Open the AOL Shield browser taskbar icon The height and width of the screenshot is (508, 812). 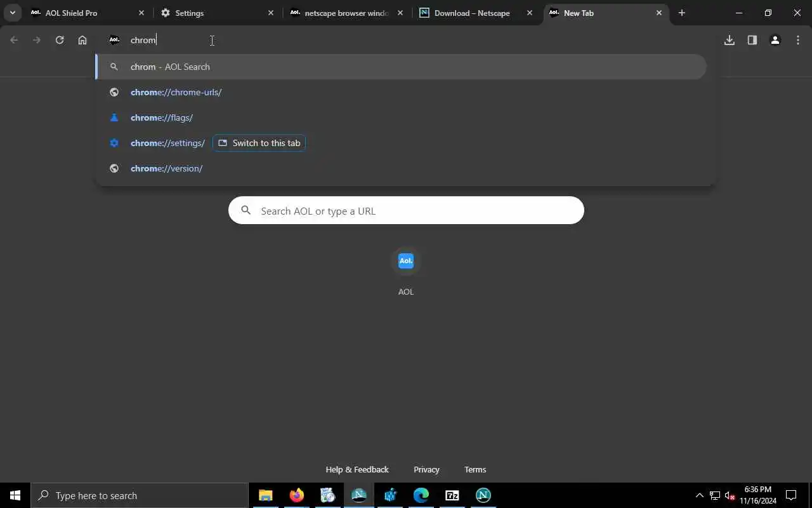point(359,495)
